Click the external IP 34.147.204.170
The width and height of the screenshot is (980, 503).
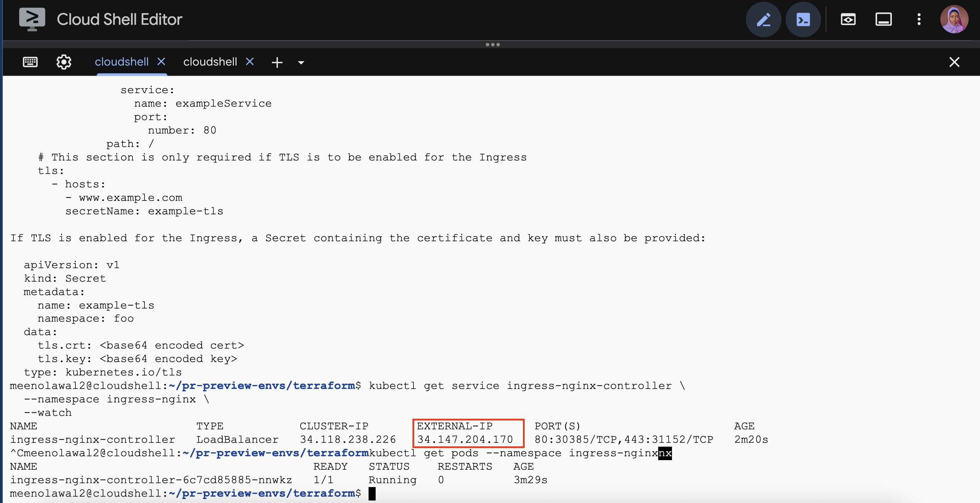[465, 440]
